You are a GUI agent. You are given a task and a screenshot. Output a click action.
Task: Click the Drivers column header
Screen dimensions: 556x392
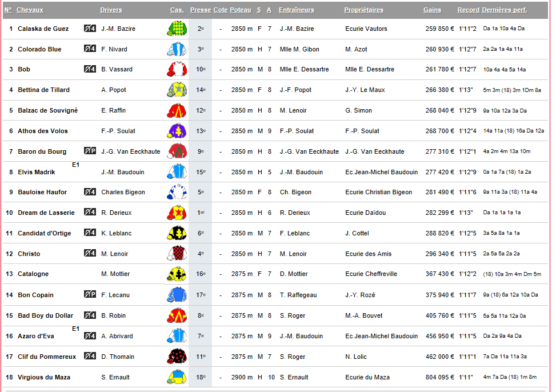[111, 10]
